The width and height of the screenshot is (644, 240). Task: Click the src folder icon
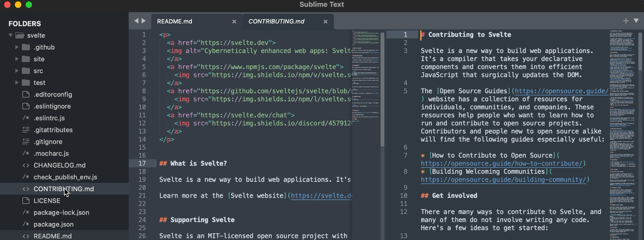pyautogui.click(x=26, y=71)
